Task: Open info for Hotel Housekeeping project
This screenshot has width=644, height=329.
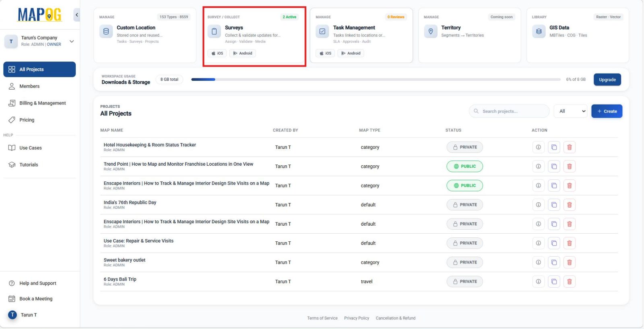Action: coord(538,147)
